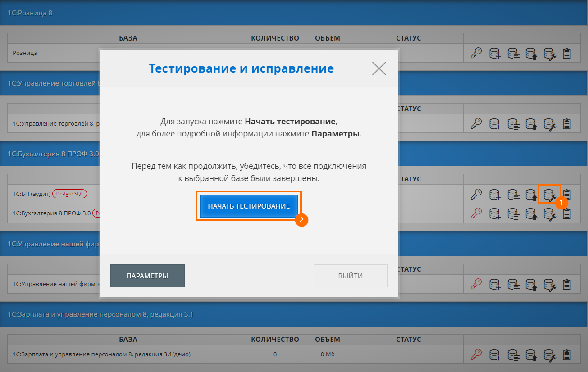Click red key icon in Зарплата (демо) row

476,354
